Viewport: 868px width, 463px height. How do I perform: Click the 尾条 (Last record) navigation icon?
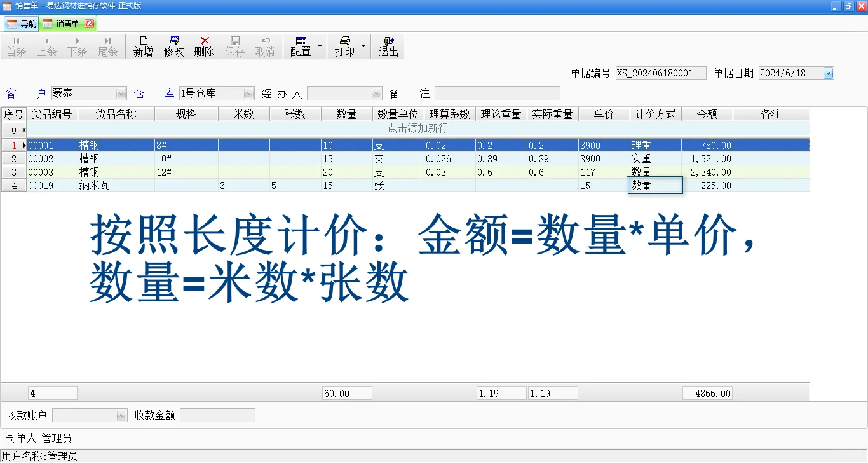click(107, 46)
